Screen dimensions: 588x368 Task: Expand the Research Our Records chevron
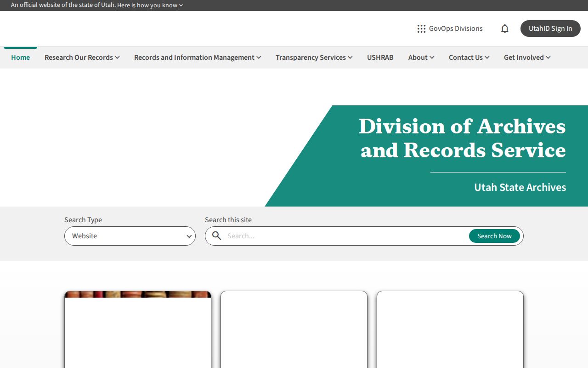[117, 57]
